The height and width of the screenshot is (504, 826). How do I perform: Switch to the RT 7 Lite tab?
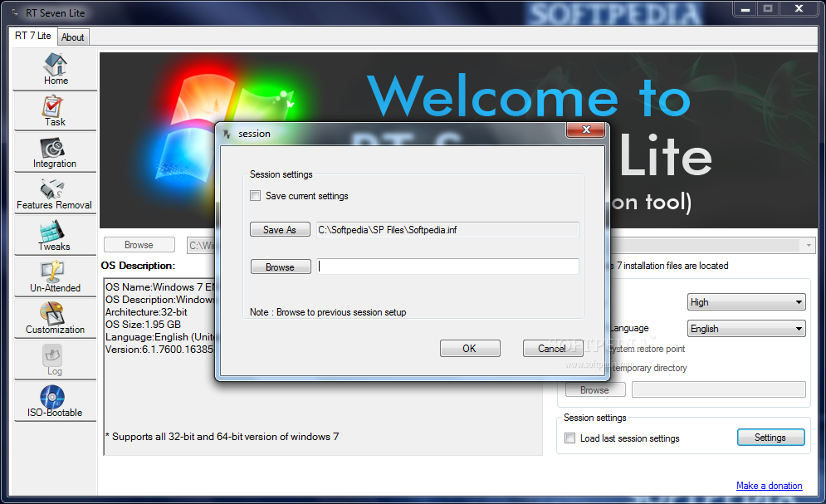tap(32, 36)
